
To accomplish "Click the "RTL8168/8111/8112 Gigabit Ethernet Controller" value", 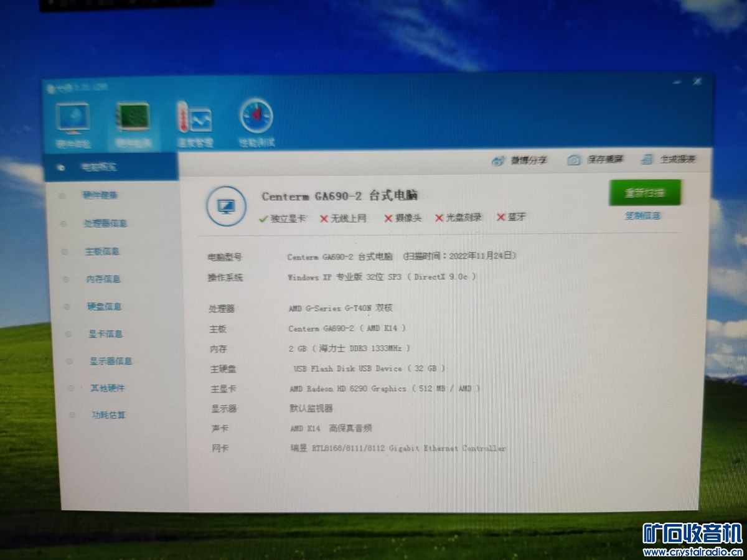I will point(409,448).
